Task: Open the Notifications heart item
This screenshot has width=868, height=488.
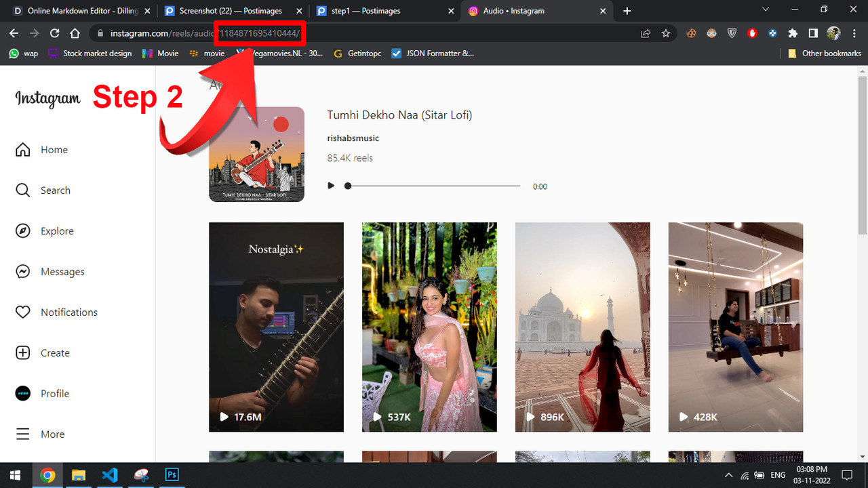Action: pyautogui.click(x=56, y=312)
